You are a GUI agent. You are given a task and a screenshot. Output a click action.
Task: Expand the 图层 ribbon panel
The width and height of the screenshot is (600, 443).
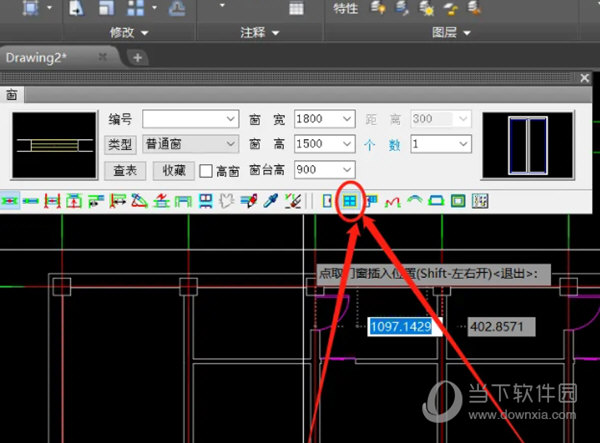[451, 33]
